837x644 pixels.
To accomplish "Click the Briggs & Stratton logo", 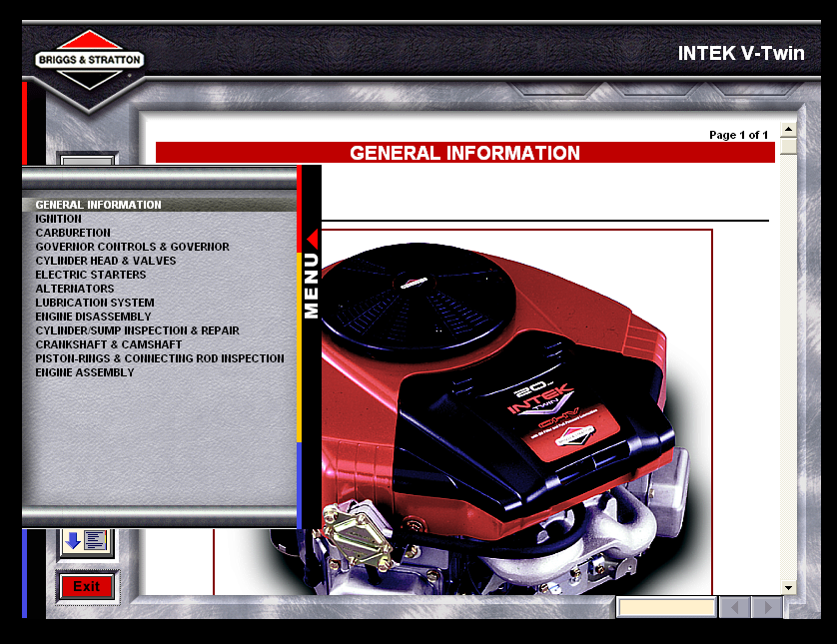I will (89, 60).
